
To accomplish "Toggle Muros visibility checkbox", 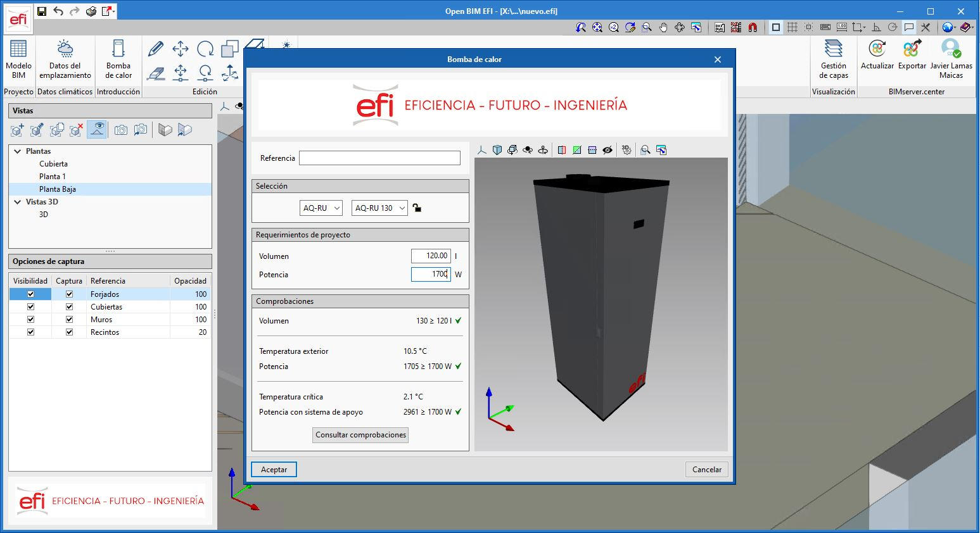I will pos(30,319).
